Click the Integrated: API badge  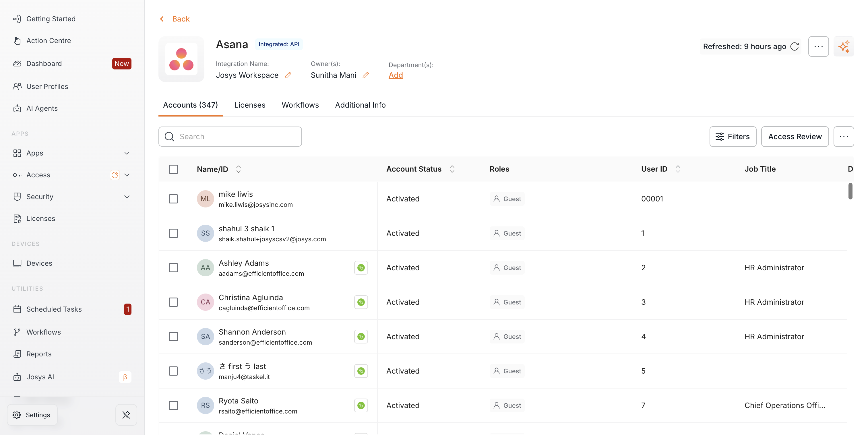[x=279, y=44]
